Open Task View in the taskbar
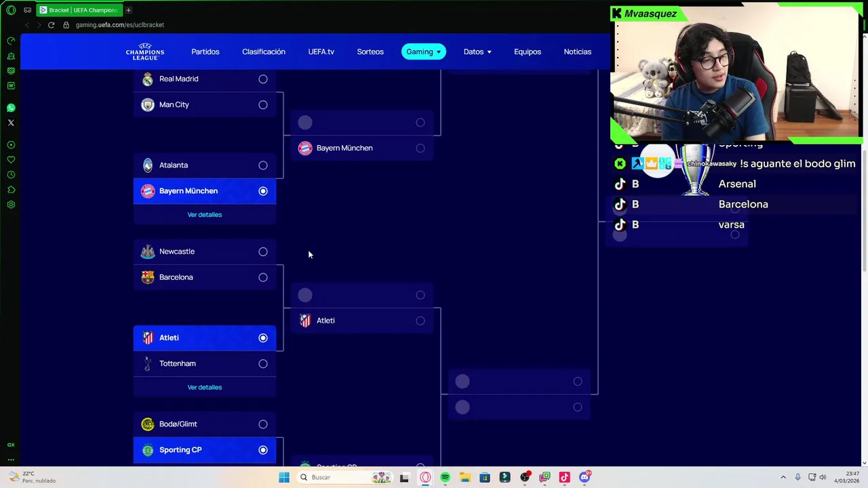The width and height of the screenshot is (868, 488). (404, 477)
